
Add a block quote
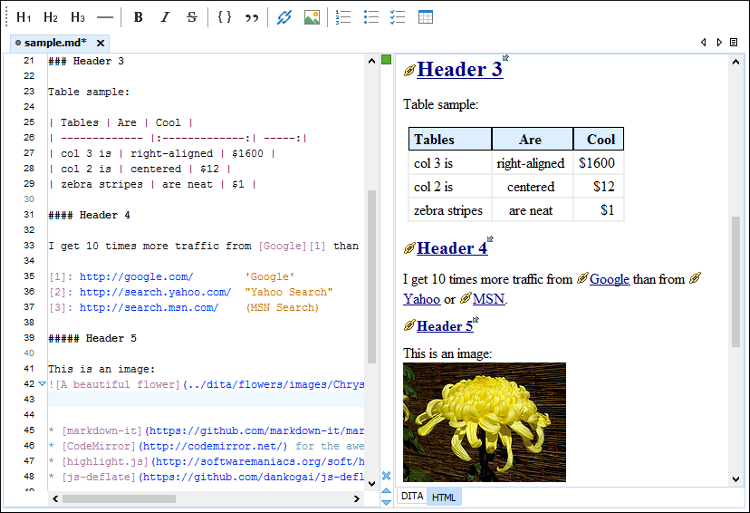tap(252, 17)
